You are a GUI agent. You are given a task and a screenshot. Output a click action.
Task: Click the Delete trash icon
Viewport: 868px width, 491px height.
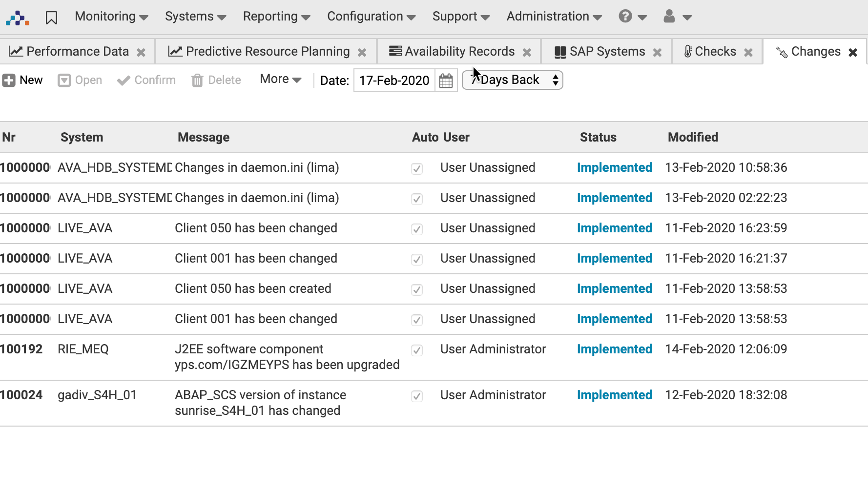click(197, 80)
